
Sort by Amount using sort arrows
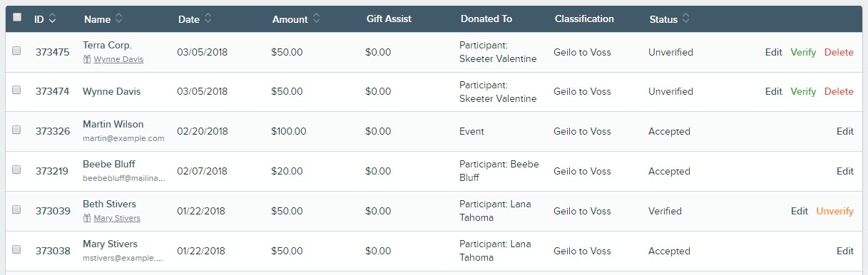[316, 19]
